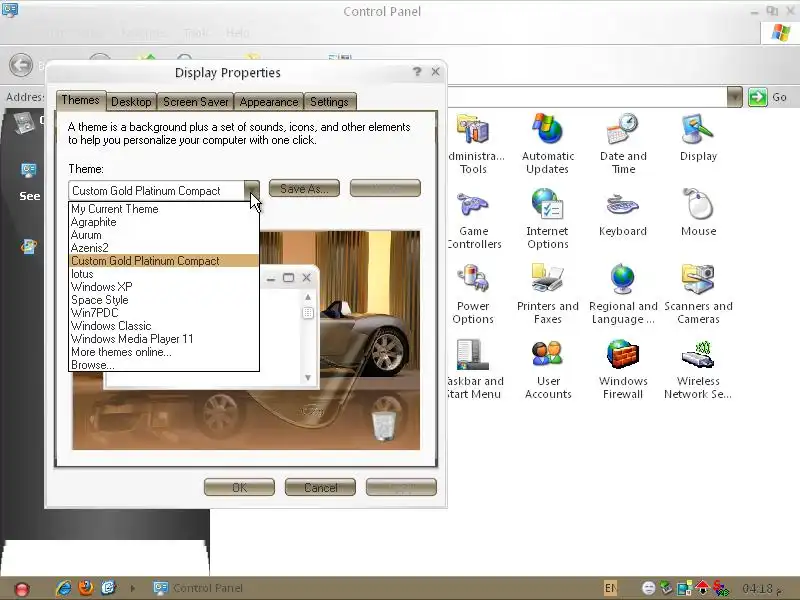
Task: Click Cancel in Display Properties
Action: (x=320, y=487)
